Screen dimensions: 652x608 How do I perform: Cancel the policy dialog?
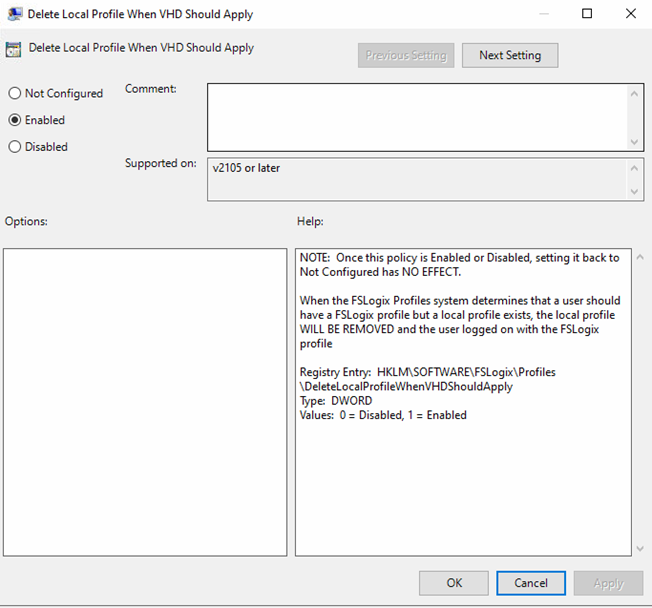click(x=530, y=583)
